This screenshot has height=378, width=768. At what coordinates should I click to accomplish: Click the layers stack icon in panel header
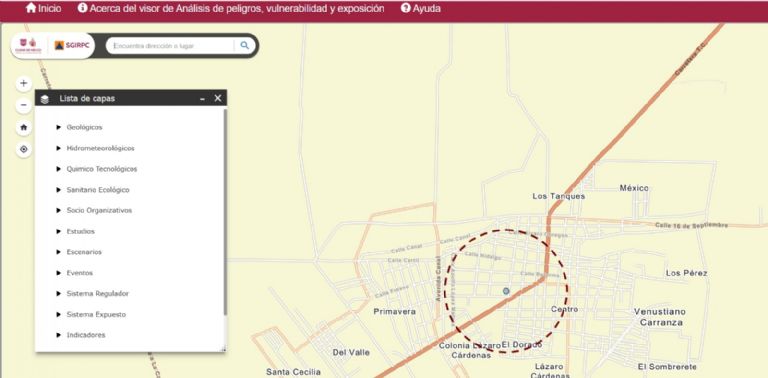(x=45, y=99)
